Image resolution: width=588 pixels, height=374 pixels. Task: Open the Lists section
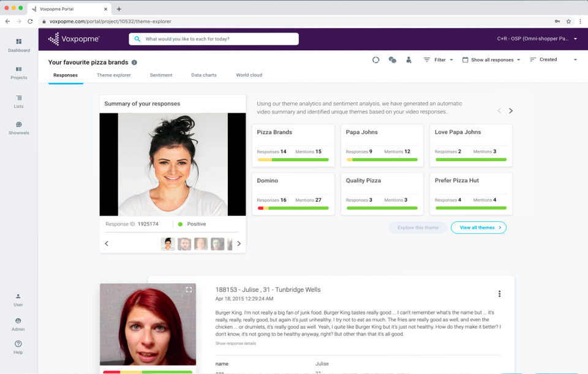point(18,101)
